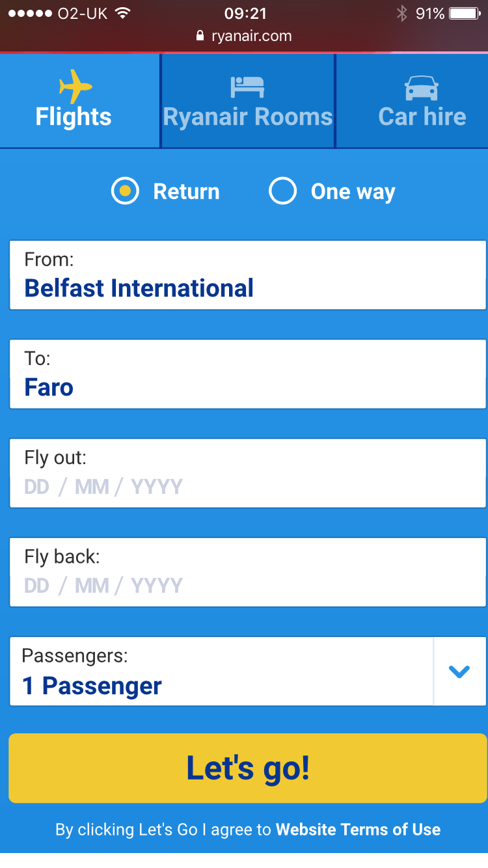
Task: Click the Fly back date field
Action: pyautogui.click(x=248, y=572)
